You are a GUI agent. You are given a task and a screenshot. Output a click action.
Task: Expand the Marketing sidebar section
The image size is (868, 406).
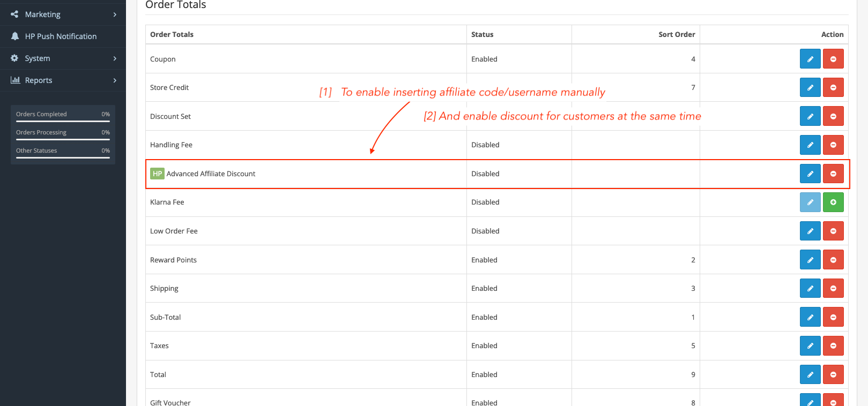pyautogui.click(x=63, y=14)
